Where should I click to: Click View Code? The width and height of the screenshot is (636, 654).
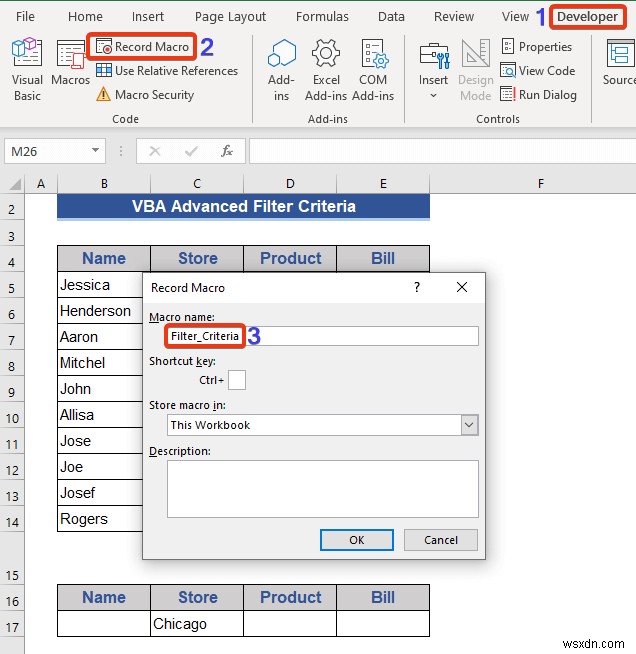[x=538, y=71]
